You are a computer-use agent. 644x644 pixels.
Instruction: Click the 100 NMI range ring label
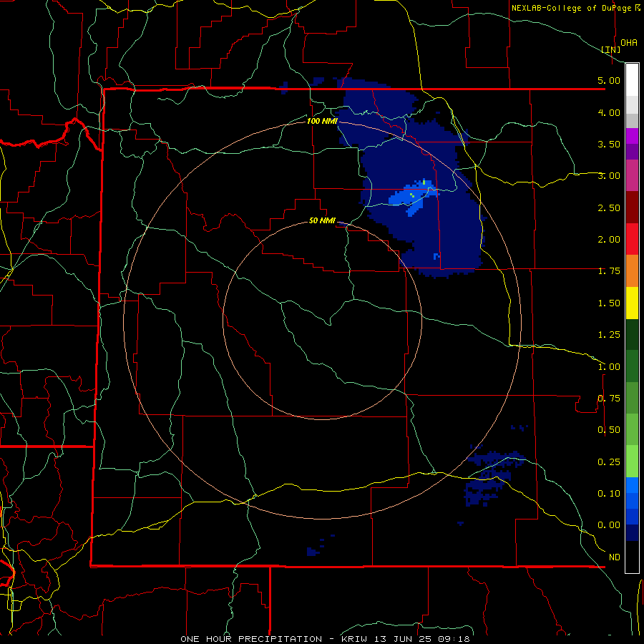click(322, 121)
